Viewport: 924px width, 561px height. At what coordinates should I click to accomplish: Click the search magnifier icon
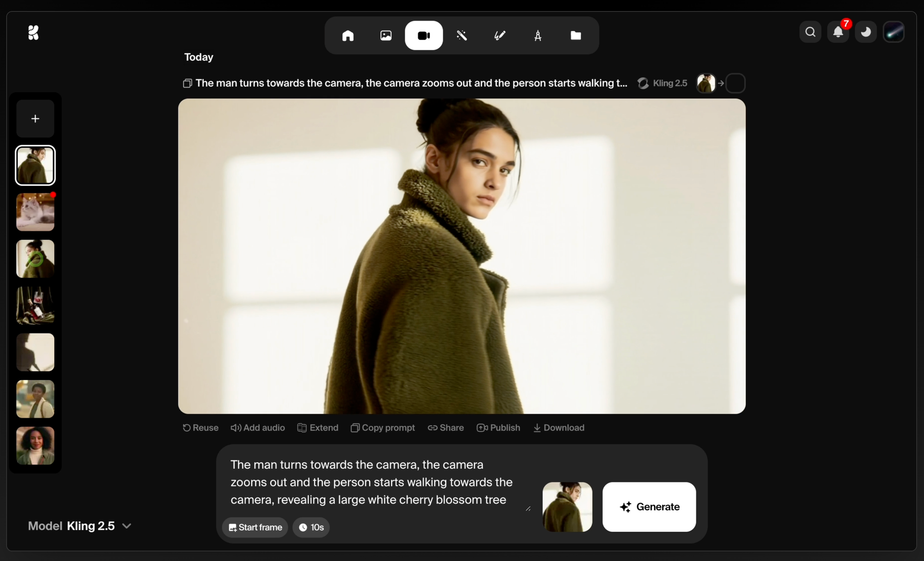point(810,32)
